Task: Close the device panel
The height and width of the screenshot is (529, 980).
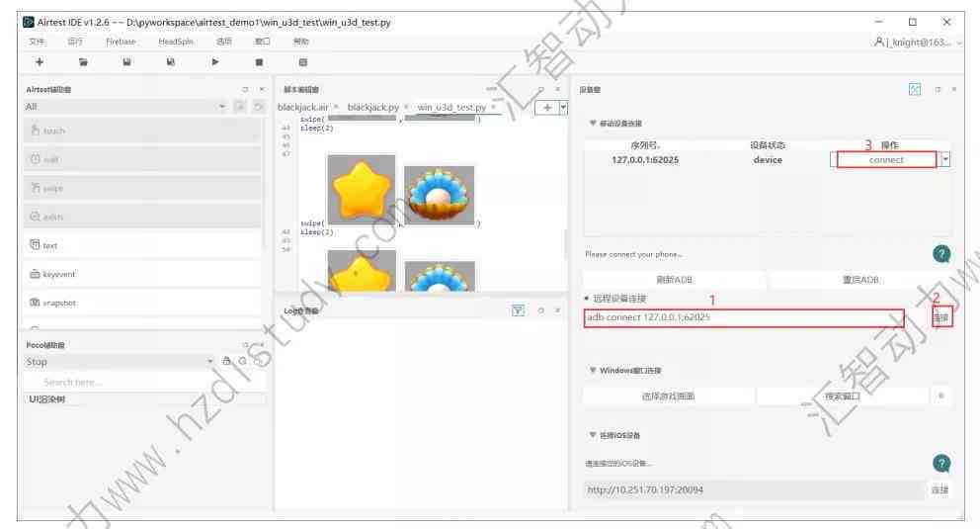Action: pos(953,89)
